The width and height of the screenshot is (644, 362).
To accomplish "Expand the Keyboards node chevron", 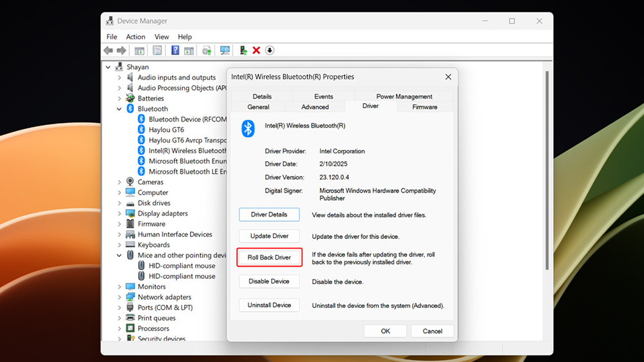I will click(x=120, y=245).
